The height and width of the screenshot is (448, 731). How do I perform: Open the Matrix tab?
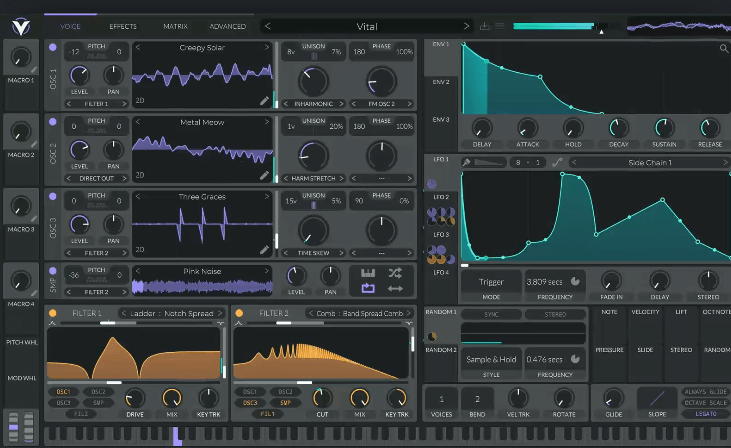pos(174,26)
